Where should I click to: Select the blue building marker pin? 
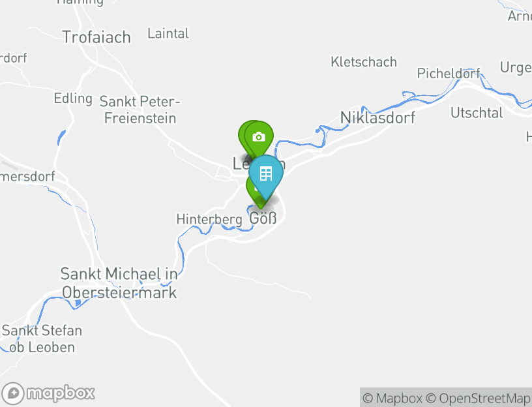(x=266, y=175)
